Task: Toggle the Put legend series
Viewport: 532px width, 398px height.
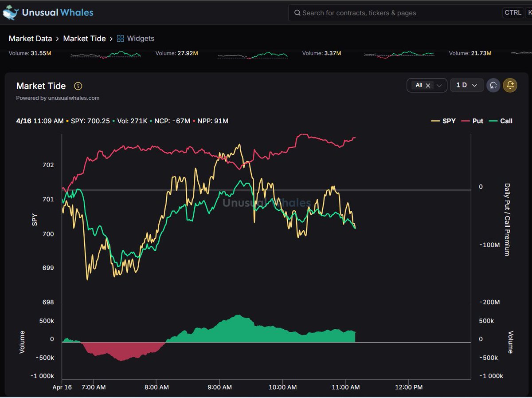Action: click(472, 121)
